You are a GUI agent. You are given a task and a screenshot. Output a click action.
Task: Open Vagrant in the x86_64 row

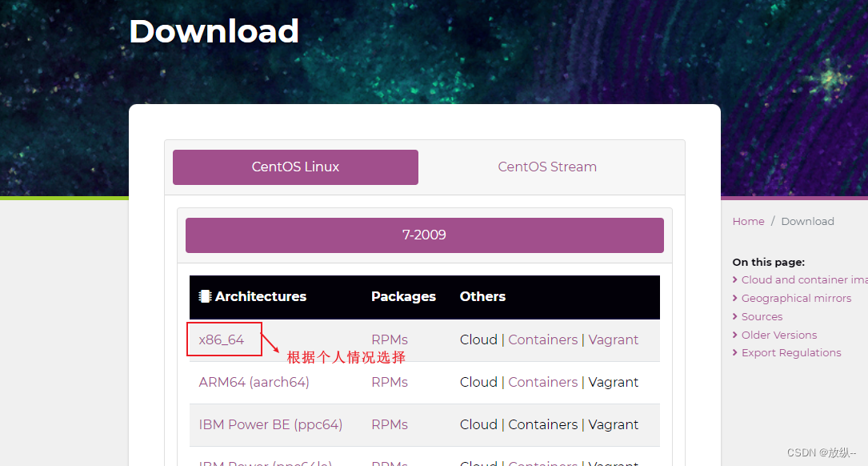pyautogui.click(x=614, y=339)
